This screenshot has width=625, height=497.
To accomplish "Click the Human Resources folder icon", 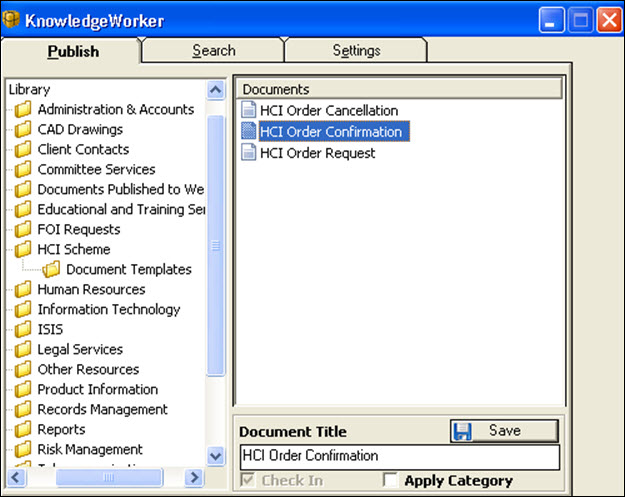I will pos(23,289).
